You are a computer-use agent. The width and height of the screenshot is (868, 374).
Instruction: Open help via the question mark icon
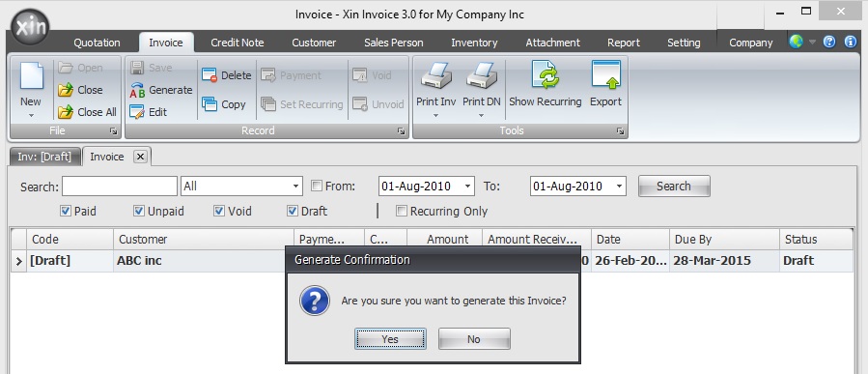[x=829, y=42]
